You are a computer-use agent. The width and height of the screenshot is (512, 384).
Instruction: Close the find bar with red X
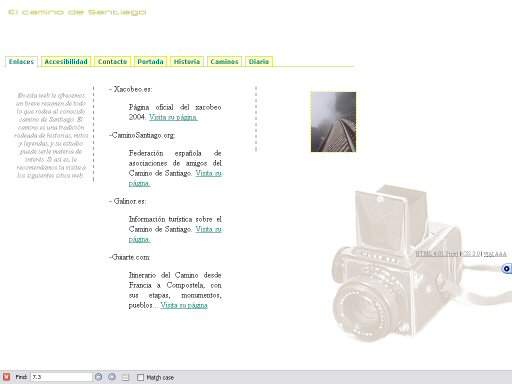coord(6,377)
